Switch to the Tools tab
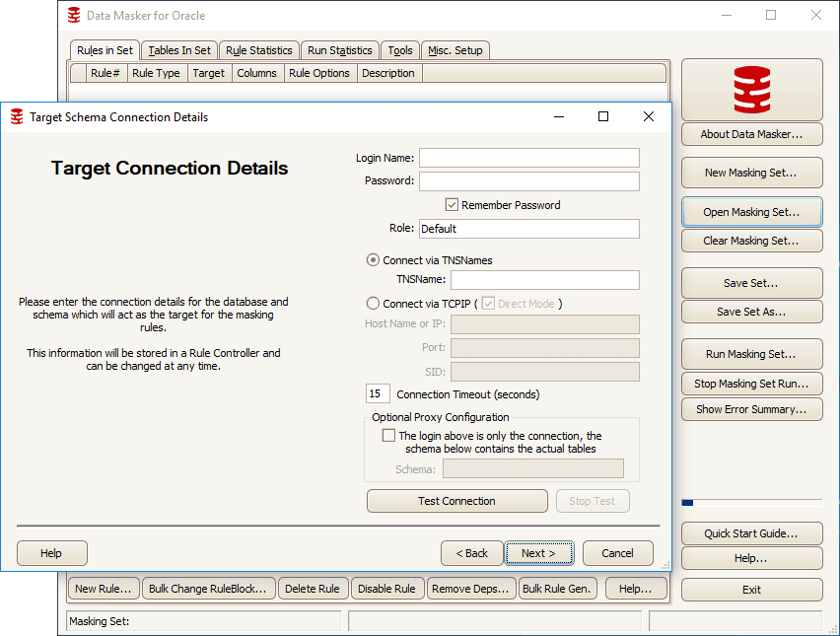 point(400,50)
